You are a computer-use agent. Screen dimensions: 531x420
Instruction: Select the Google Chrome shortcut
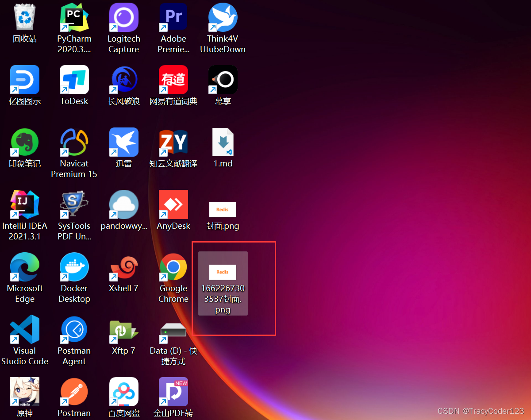tap(173, 267)
